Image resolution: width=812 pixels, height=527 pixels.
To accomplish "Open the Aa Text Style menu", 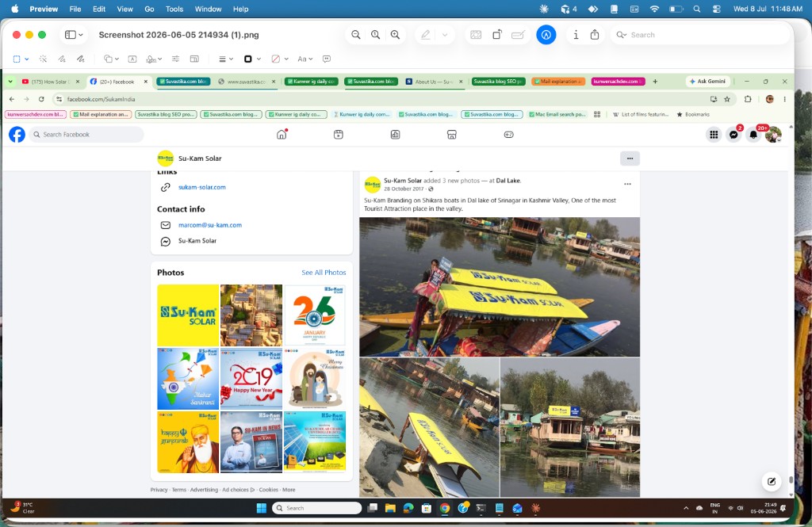I will click(305, 59).
